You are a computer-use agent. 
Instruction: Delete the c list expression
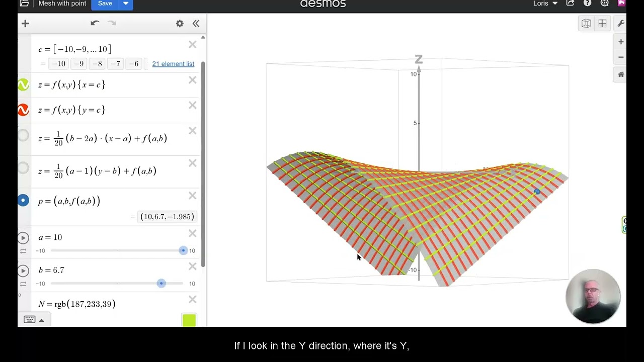tap(192, 45)
